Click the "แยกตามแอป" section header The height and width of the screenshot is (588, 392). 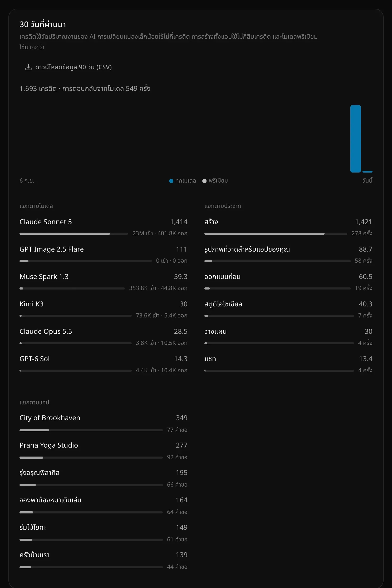[34, 403]
